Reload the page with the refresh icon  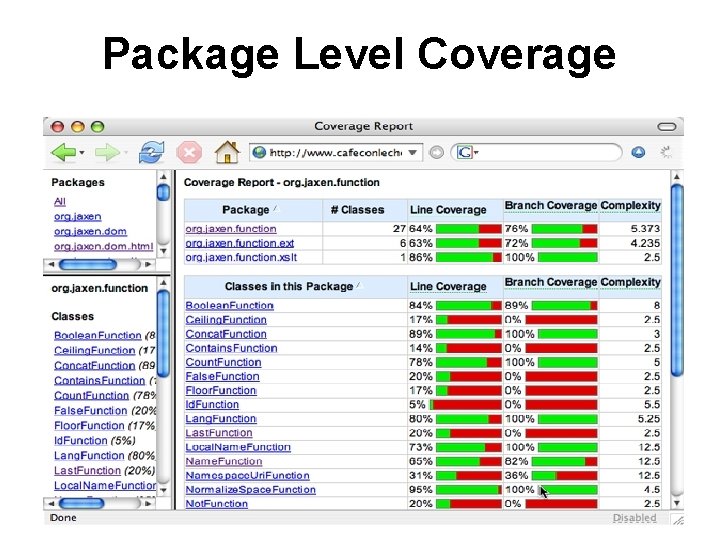point(151,152)
